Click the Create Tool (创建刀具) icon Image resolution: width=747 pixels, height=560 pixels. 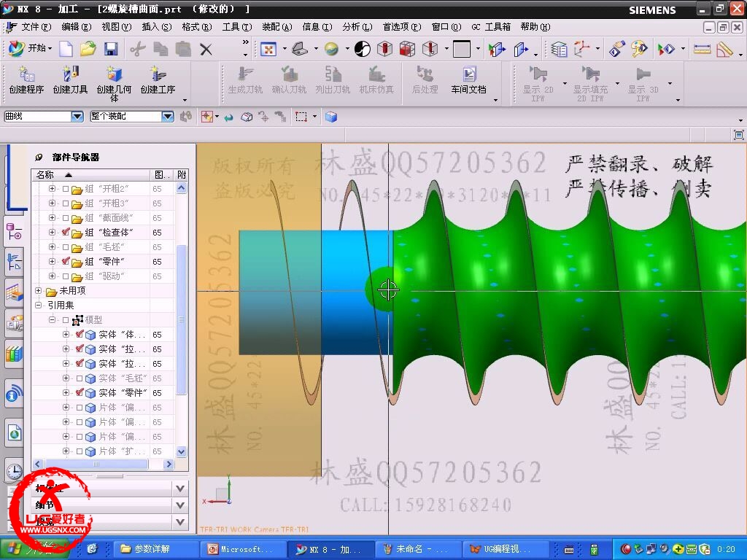pyautogui.click(x=70, y=74)
